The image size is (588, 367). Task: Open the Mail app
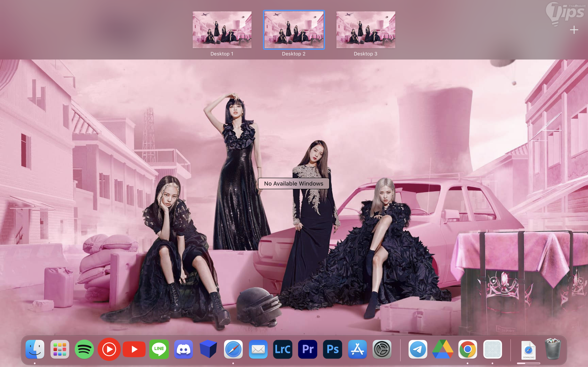(258, 349)
